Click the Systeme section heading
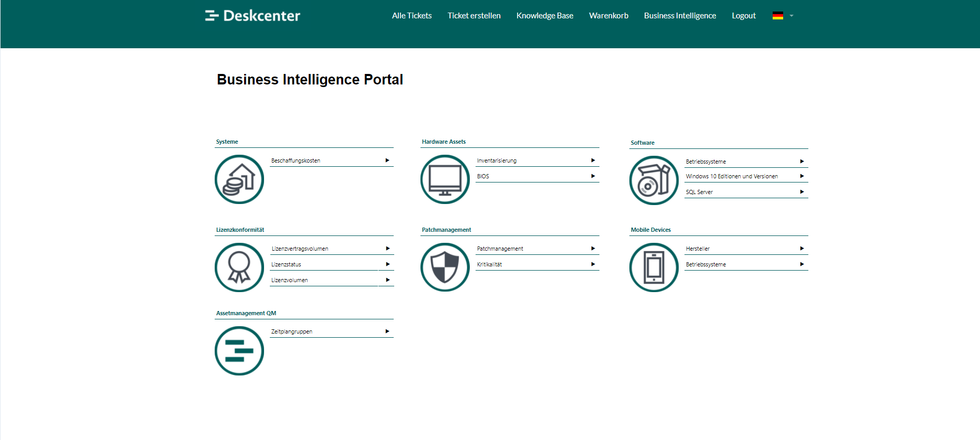 click(227, 142)
